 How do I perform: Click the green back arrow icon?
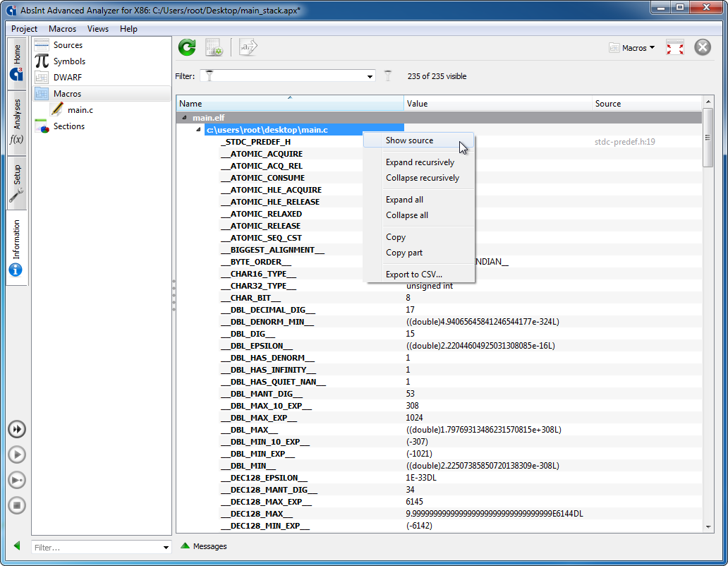(x=17, y=546)
